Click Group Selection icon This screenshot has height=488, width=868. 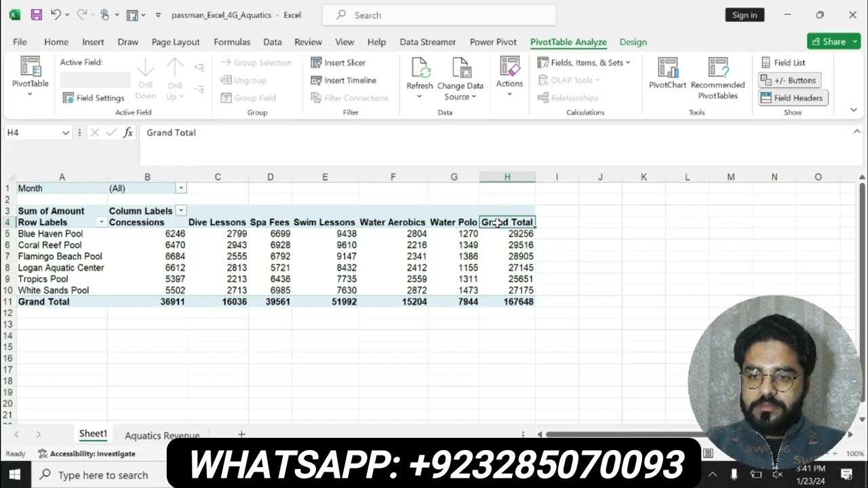coord(226,62)
